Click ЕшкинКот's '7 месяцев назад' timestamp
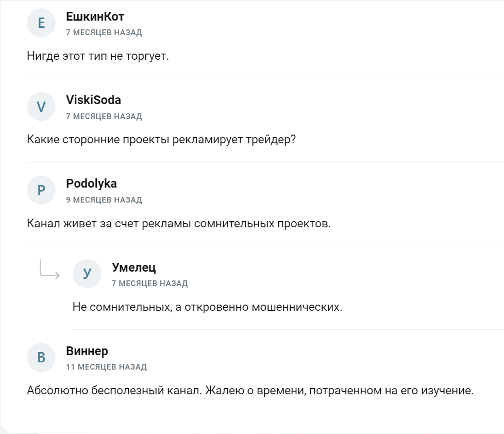Viewport: 504px width, 434px height. (104, 32)
